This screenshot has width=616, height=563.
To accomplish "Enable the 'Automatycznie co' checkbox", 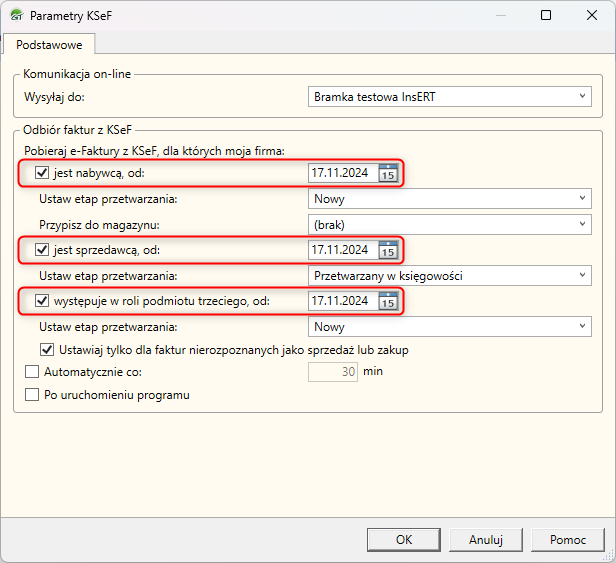I will (31, 371).
